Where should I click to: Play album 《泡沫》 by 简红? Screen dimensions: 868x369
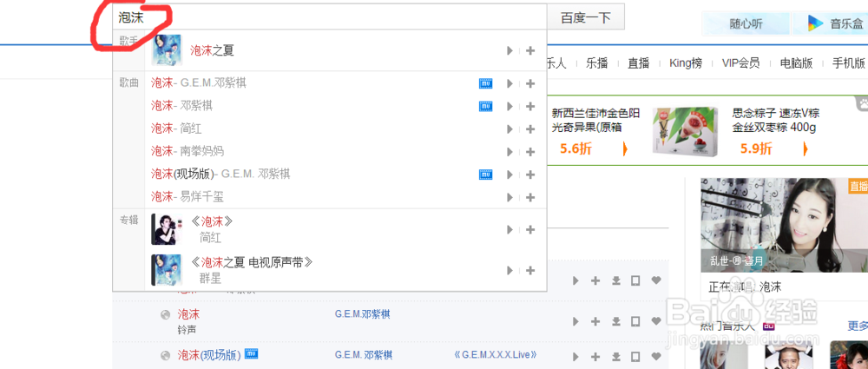pos(510,229)
